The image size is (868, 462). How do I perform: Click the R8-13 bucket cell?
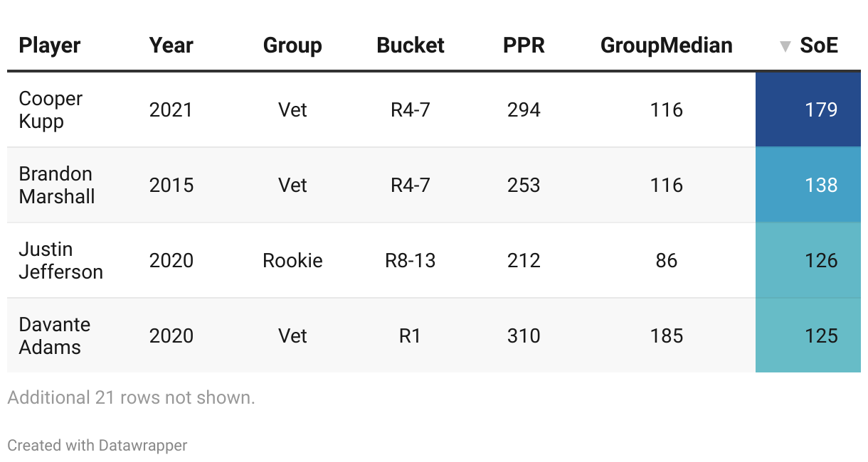click(411, 261)
